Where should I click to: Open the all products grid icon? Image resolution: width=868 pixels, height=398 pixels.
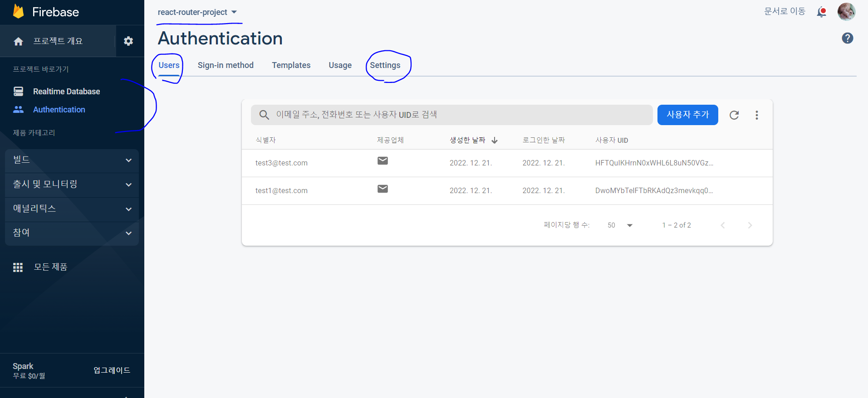click(x=18, y=267)
